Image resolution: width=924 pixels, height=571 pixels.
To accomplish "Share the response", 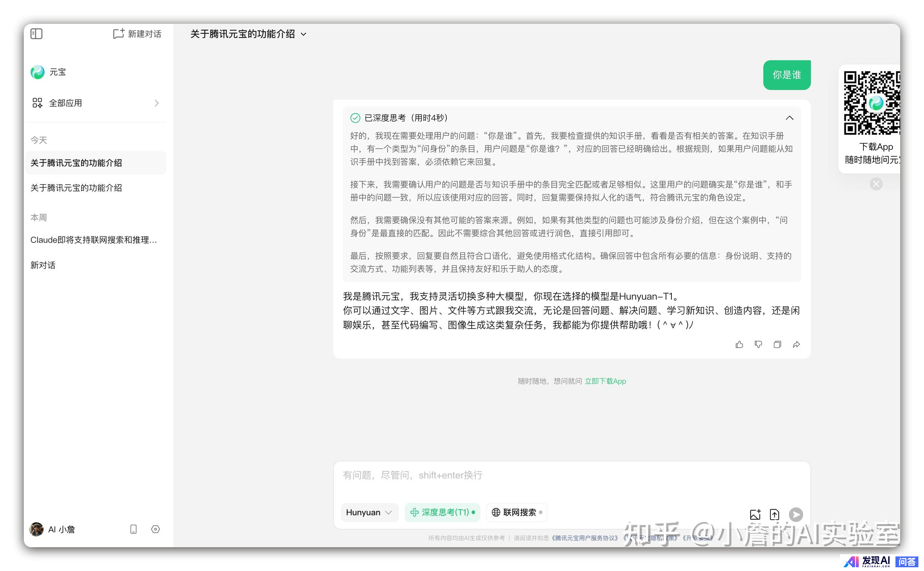I will (x=796, y=344).
